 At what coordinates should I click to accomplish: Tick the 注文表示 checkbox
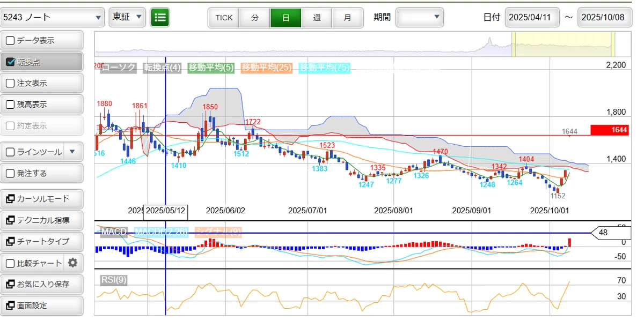(x=10, y=83)
